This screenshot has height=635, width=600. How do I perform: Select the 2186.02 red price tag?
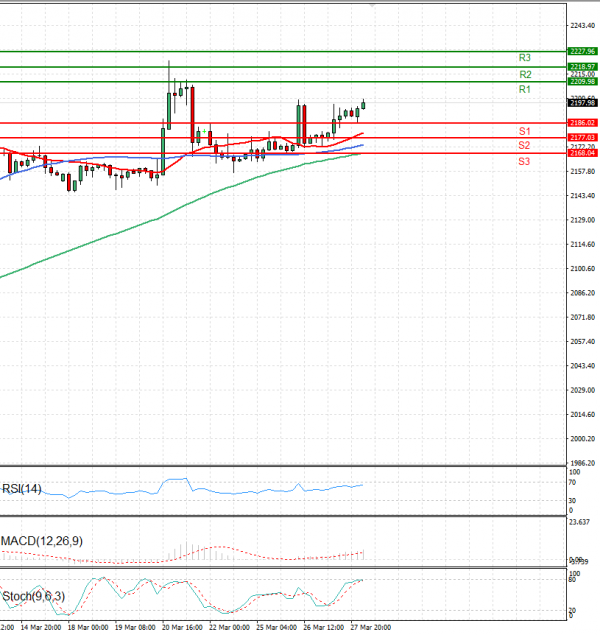pyautogui.click(x=582, y=122)
